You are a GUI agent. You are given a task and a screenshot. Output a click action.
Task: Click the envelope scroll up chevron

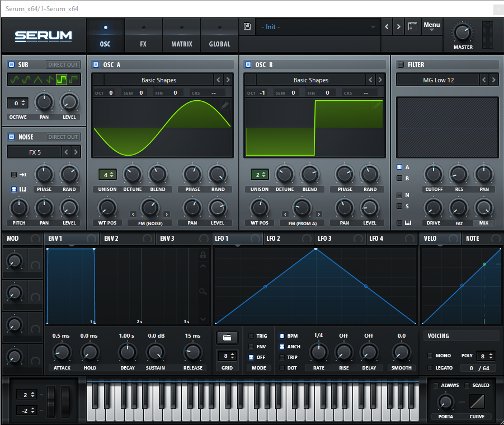coord(203,267)
